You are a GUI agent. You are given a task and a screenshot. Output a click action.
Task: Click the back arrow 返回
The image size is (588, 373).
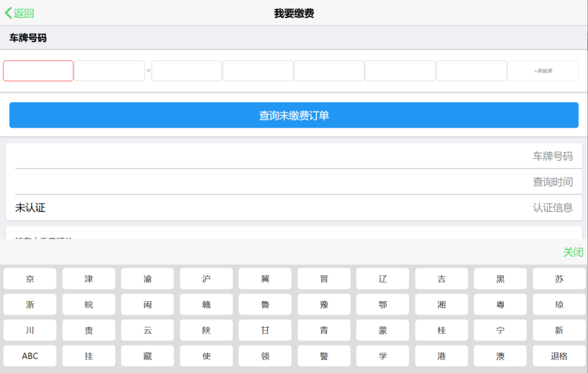[20, 14]
